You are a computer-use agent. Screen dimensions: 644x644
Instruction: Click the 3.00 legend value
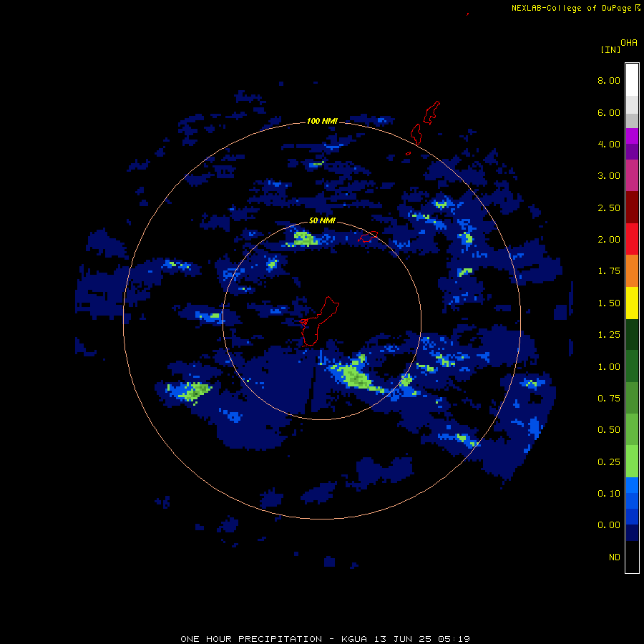[609, 176]
